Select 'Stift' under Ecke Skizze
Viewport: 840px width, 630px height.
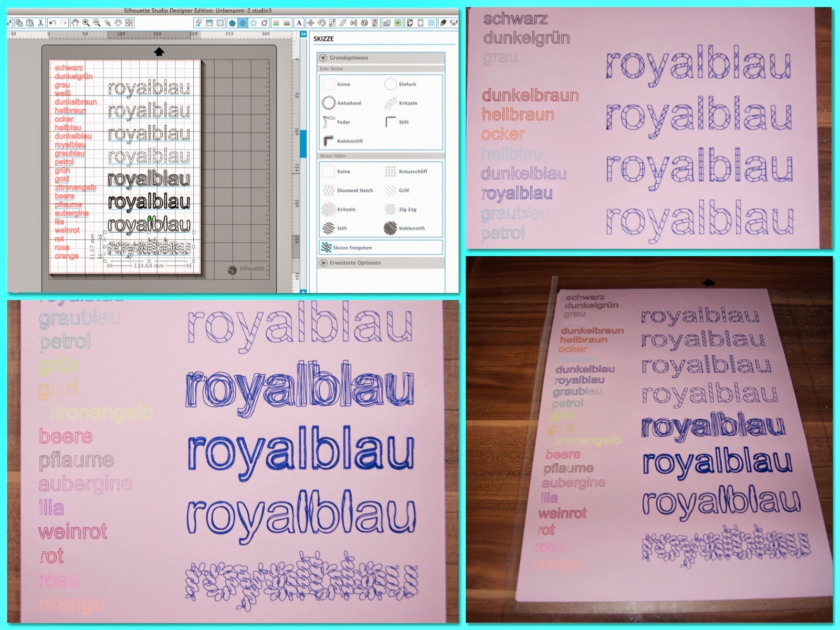[397, 122]
